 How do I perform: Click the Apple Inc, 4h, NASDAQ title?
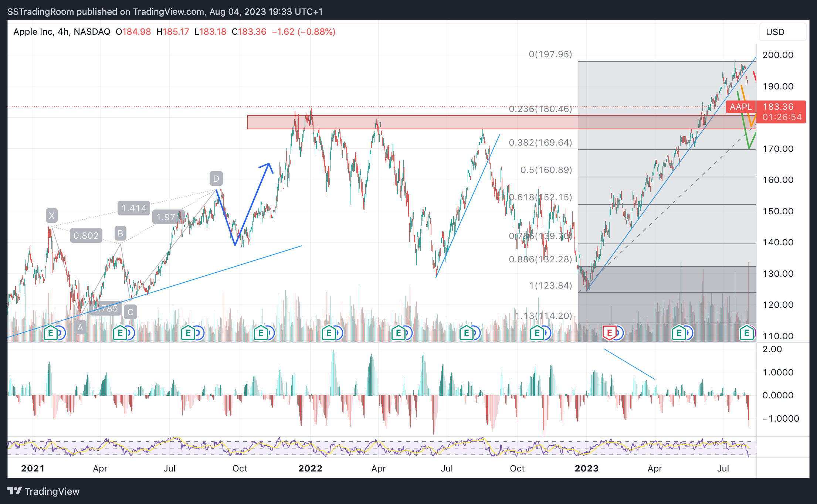[62, 32]
